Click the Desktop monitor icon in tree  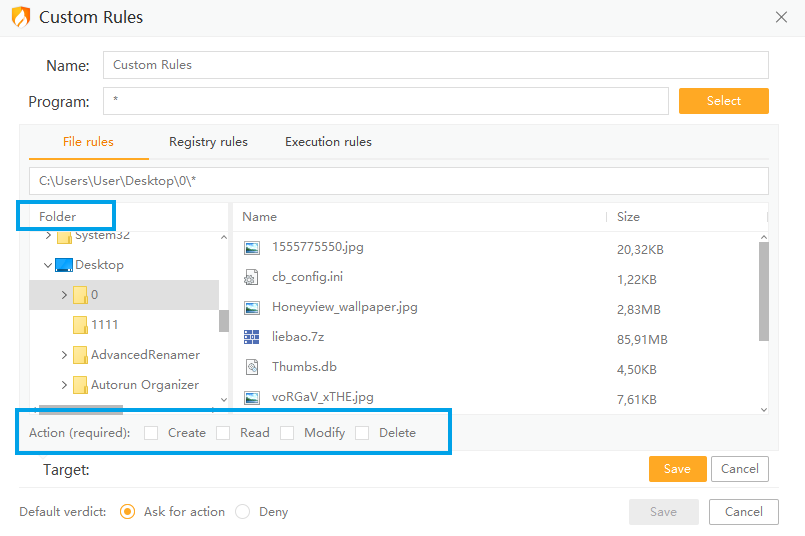point(64,265)
